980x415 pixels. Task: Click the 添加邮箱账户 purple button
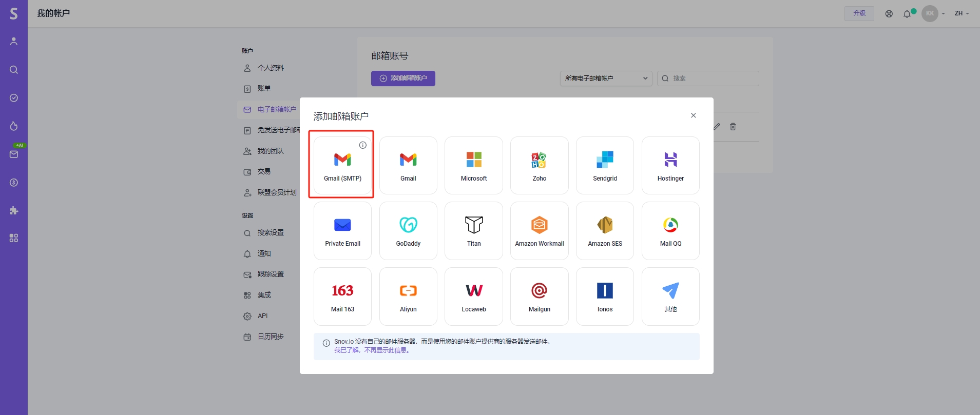click(x=403, y=78)
